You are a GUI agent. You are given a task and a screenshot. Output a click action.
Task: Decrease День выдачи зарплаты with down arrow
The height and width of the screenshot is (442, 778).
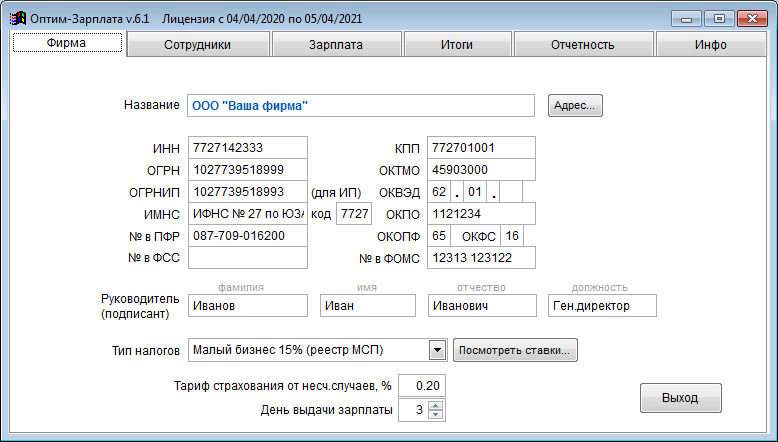click(435, 415)
